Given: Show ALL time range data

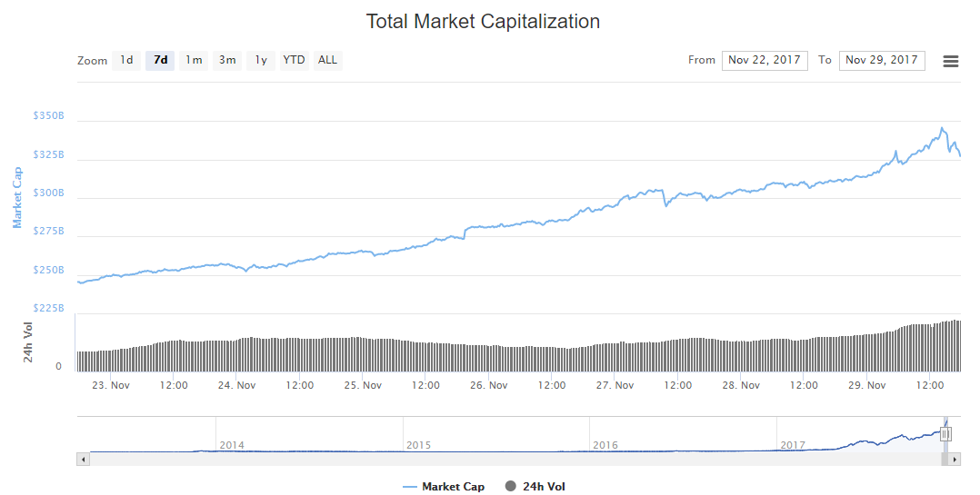Looking at the screenshot, I should 327,61.
